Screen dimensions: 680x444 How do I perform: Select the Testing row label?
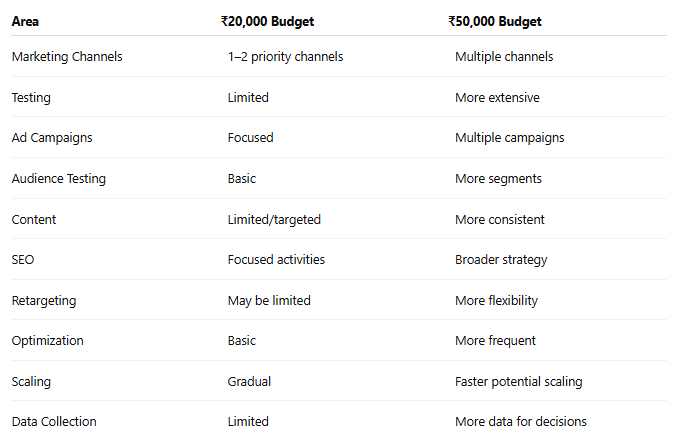pos(31,98)
